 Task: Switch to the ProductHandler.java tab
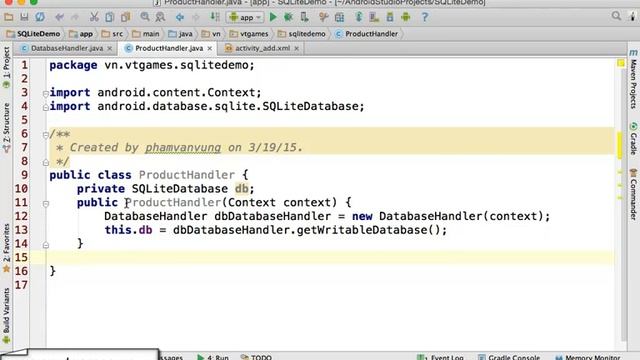169,48
